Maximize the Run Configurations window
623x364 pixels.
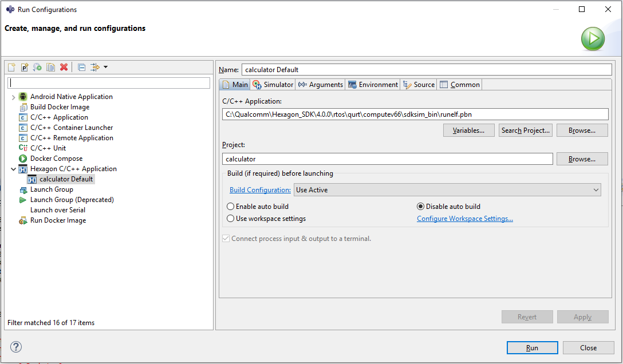click(582, 9)
